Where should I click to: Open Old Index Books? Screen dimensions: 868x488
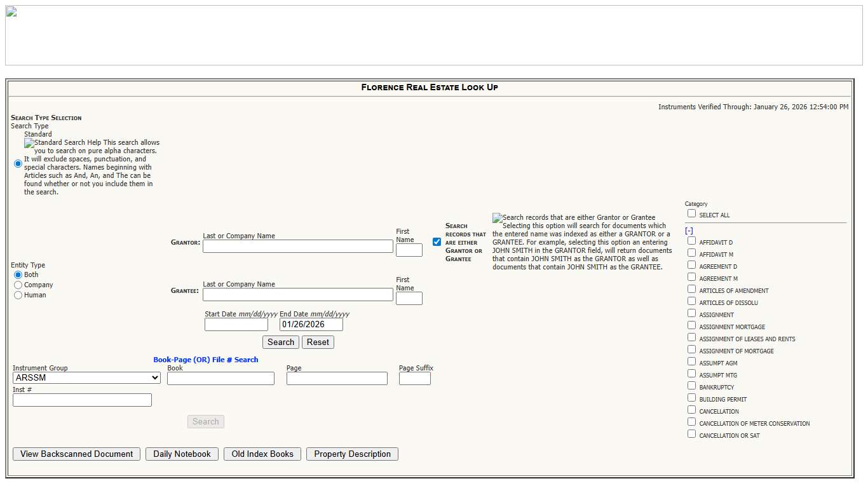[262, 454]
